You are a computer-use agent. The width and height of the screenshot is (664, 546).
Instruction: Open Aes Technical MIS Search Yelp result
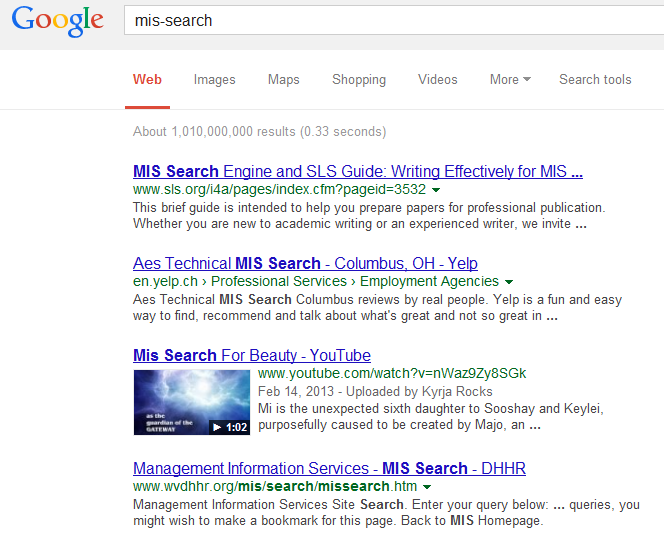[x=305, y=263]
